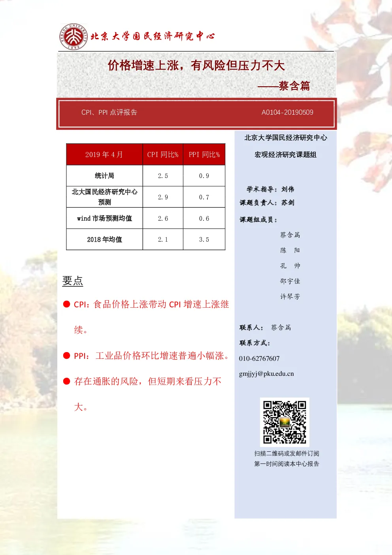Click the member name 许琴芳

point(290,297)
